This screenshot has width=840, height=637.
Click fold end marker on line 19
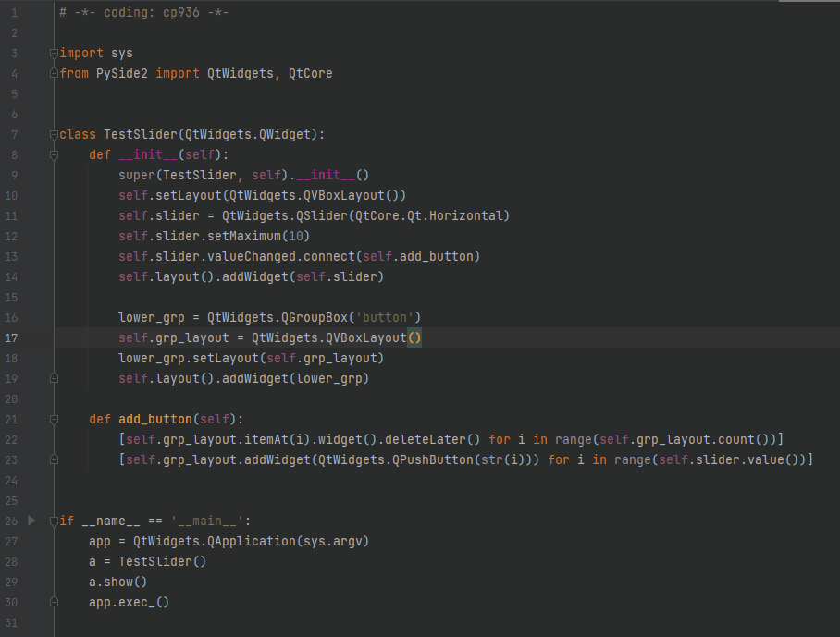point(55,378)
